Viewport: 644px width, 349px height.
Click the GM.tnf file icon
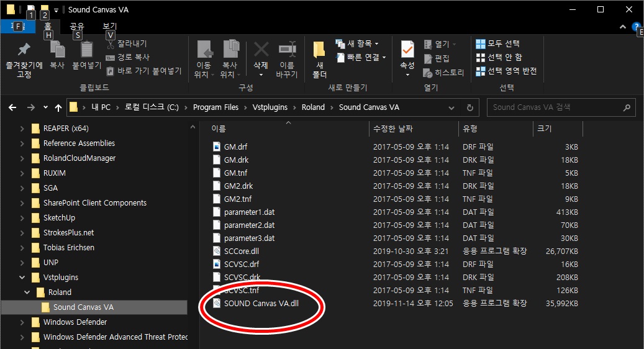(217, 173)
